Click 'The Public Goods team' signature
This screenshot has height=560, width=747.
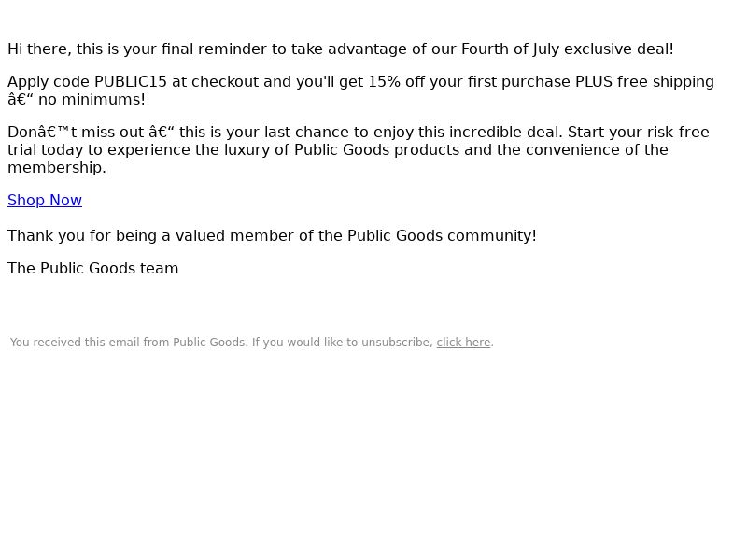pos(92,269)
